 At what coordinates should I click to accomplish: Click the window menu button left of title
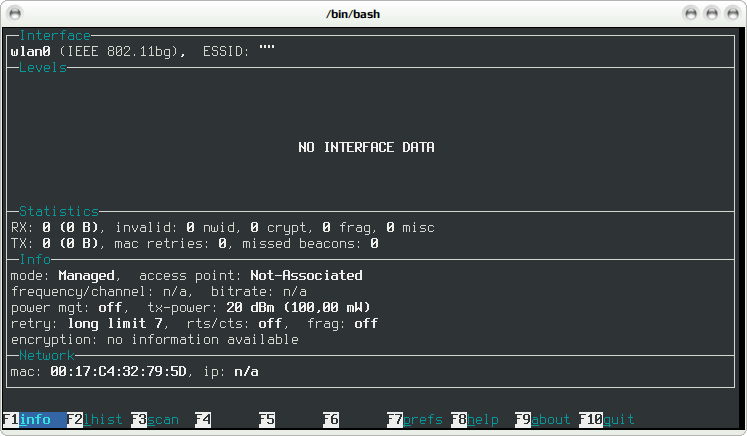tap(15, 13)
